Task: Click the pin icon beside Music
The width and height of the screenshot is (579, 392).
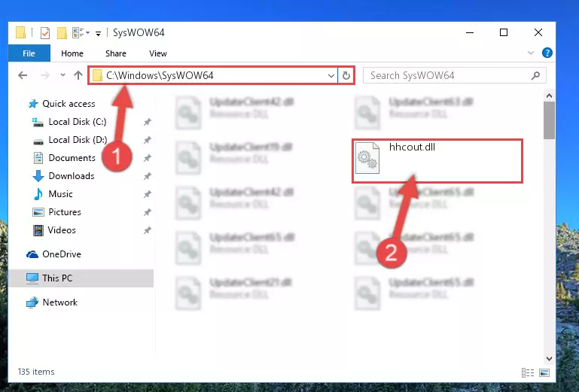Action: pyautogui.click(x=148, y=194)
